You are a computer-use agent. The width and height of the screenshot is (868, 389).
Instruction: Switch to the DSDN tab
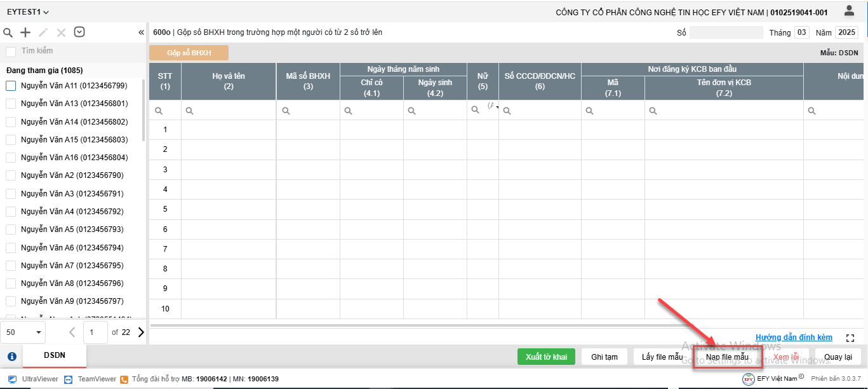tap(55, 356)
